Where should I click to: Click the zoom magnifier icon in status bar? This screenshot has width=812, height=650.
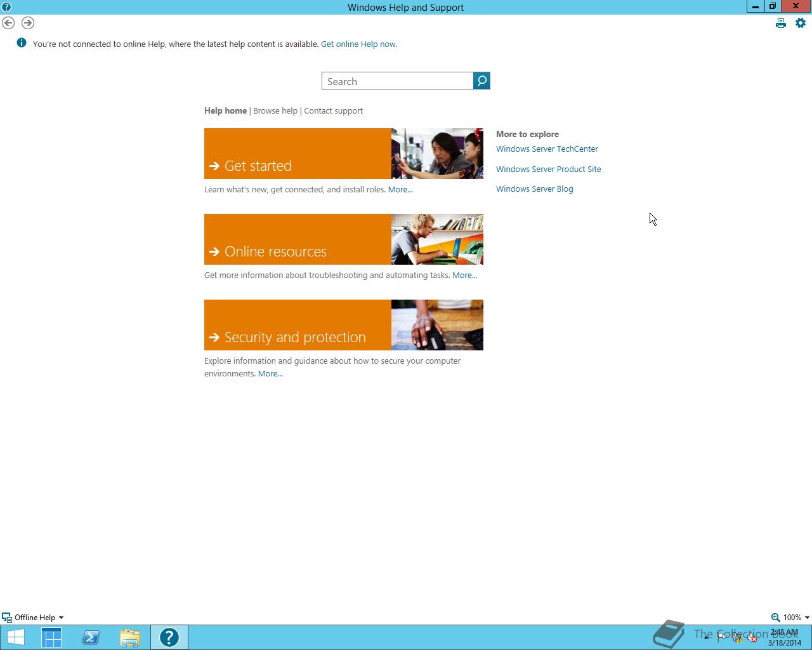(x=775, y=617)
